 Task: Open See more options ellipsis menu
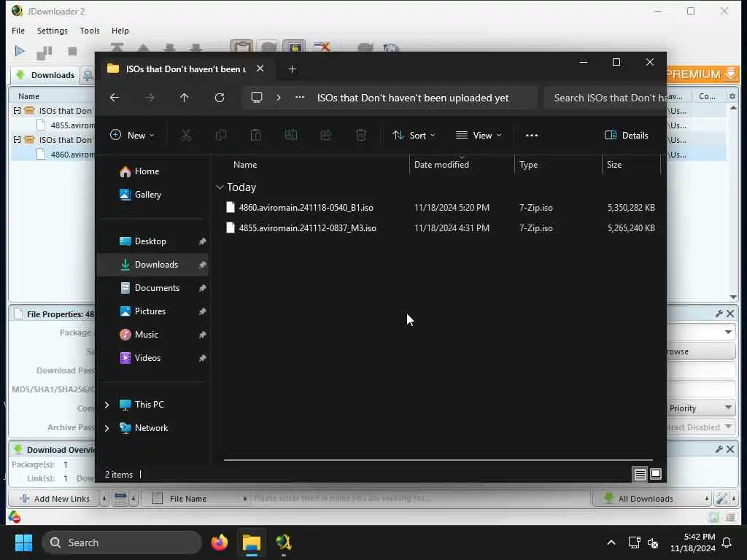[532, 135]
